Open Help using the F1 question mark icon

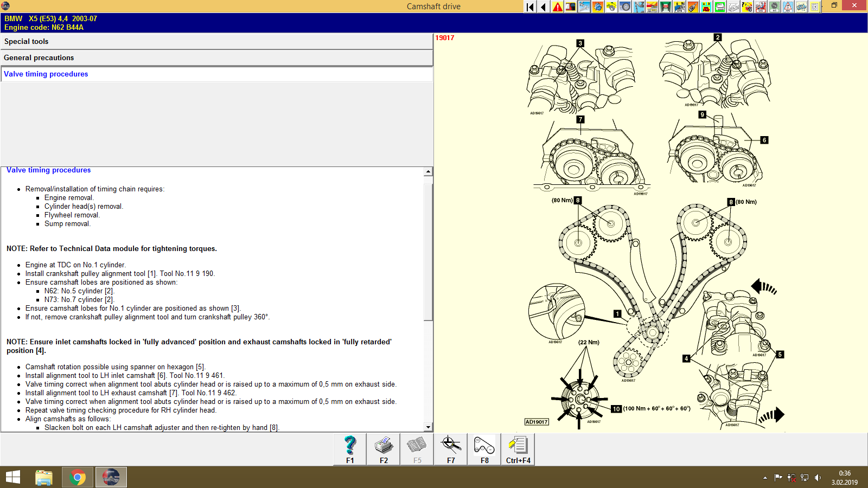[349, 449]
